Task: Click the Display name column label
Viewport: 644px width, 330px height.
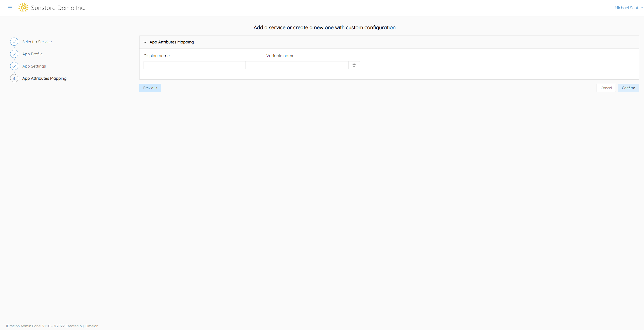Action: click(x=156, y=56)
